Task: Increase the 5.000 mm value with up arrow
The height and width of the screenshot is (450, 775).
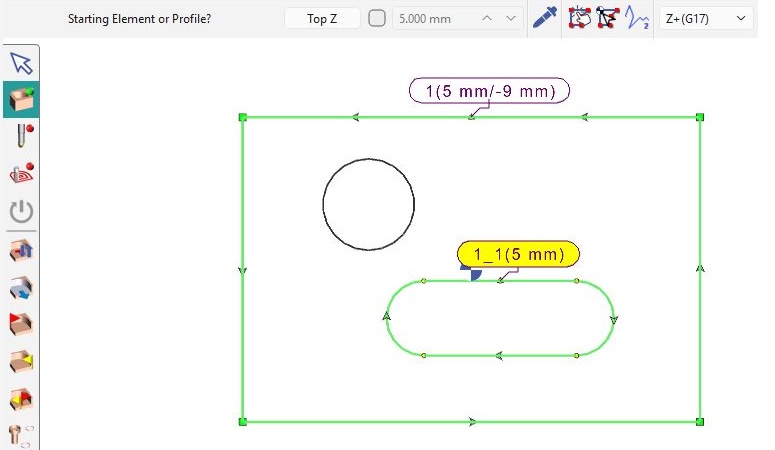Action: click(487, 19)
